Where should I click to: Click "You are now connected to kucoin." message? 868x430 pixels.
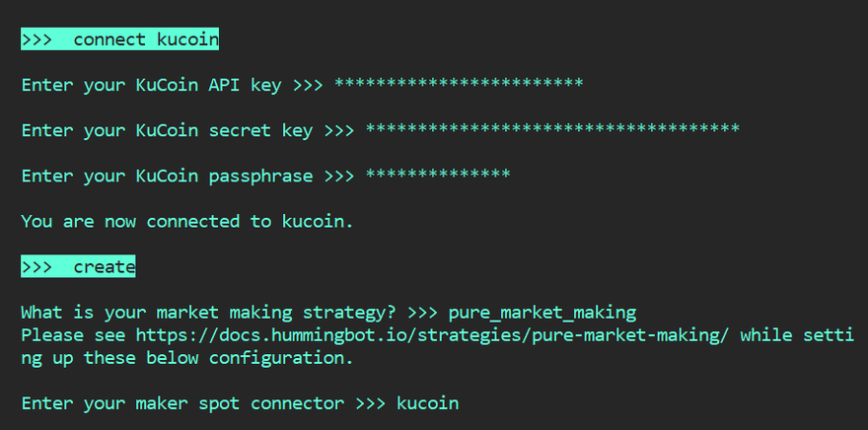(187, 222)
